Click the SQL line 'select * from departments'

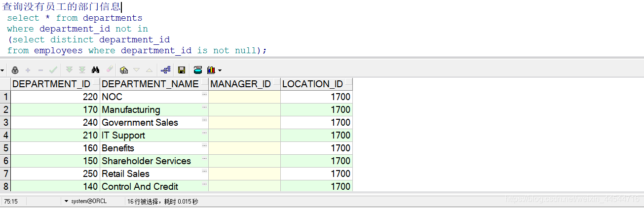pos(75,18)
